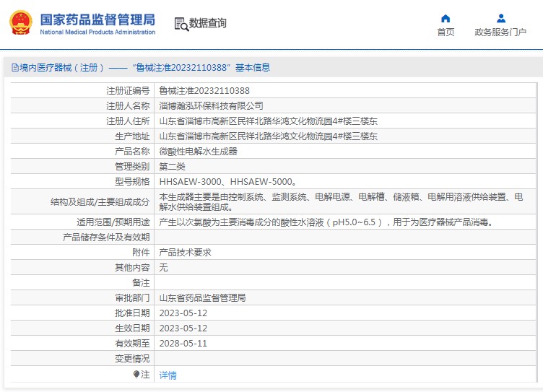Click the 备注 label

pos(141,283)
